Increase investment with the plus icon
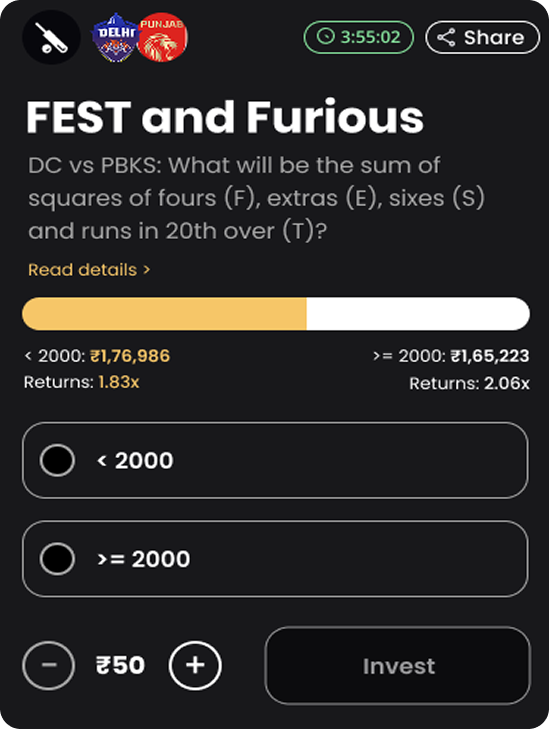The width and height of the screenshot is (549, 729). [195, 665]
